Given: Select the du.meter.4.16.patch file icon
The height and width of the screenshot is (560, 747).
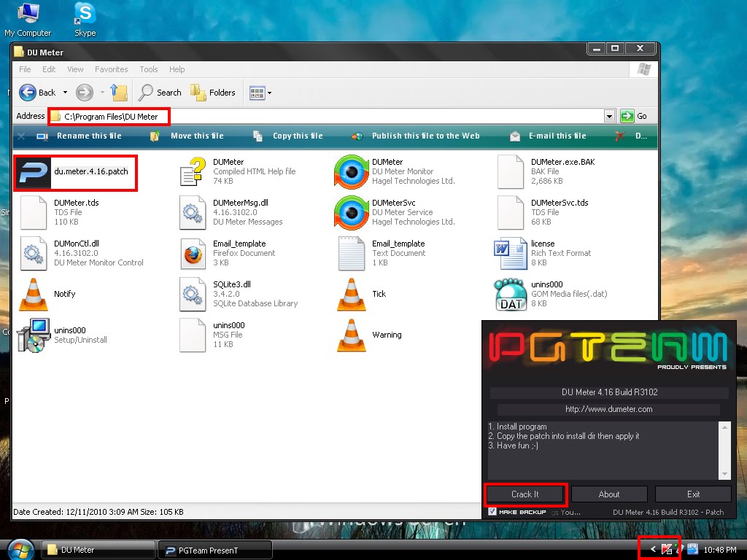Looking at the screenshot, I should [x=33, y=173].
